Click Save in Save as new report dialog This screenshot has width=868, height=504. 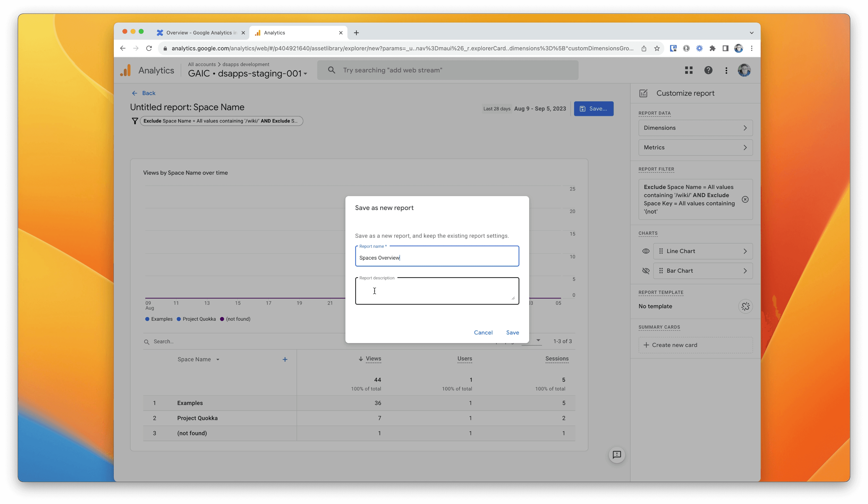[x=512, y=332]
